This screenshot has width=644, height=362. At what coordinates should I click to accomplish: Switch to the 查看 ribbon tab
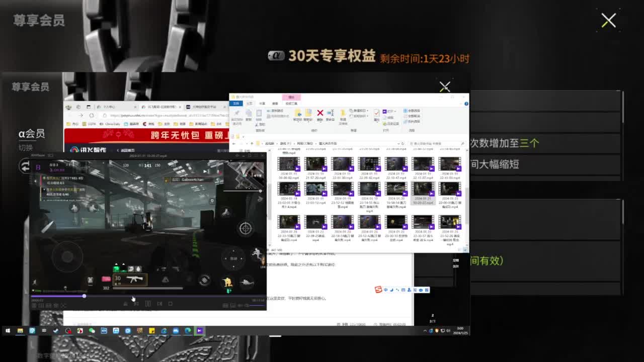pos(275,104)
